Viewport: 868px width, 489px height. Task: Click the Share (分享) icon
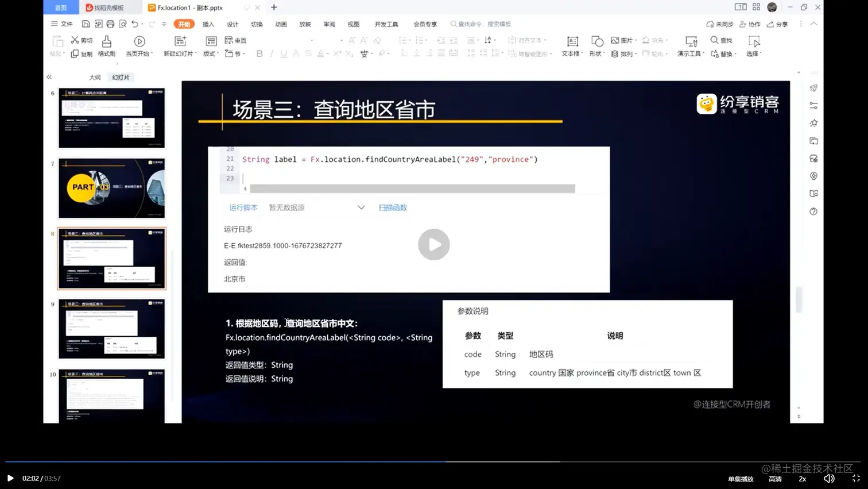[770, 24]
